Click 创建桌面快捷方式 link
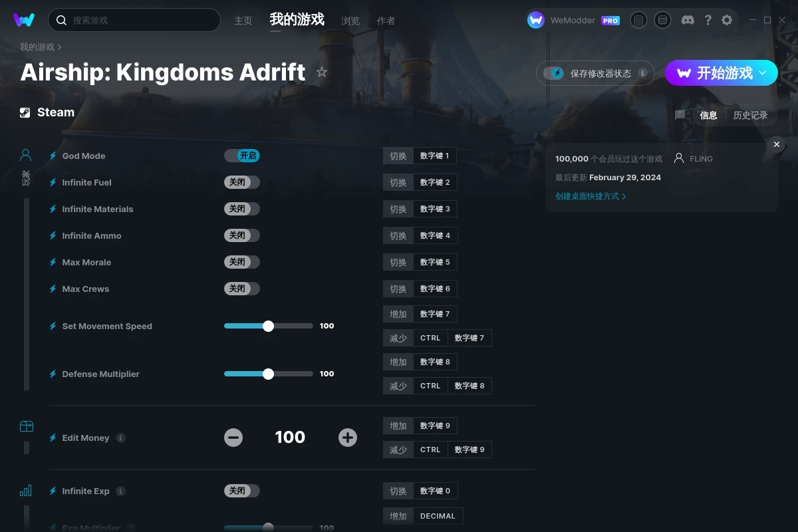 [x=591, y=196]
